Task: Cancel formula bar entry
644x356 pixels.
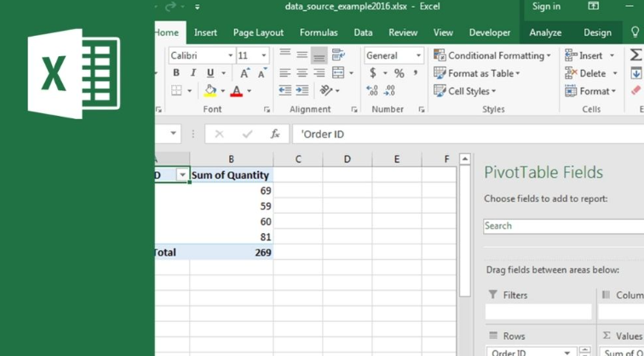Action: coord(219,135)
